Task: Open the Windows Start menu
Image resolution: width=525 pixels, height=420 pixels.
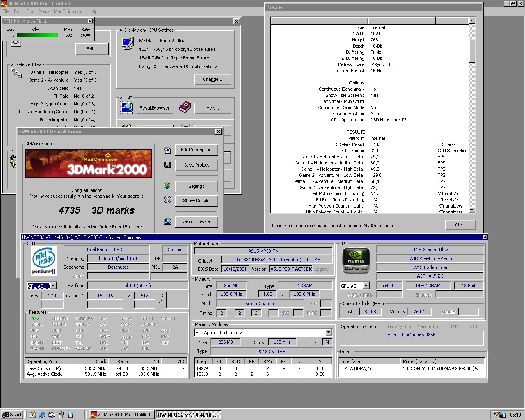Action: tap(12, 415)
